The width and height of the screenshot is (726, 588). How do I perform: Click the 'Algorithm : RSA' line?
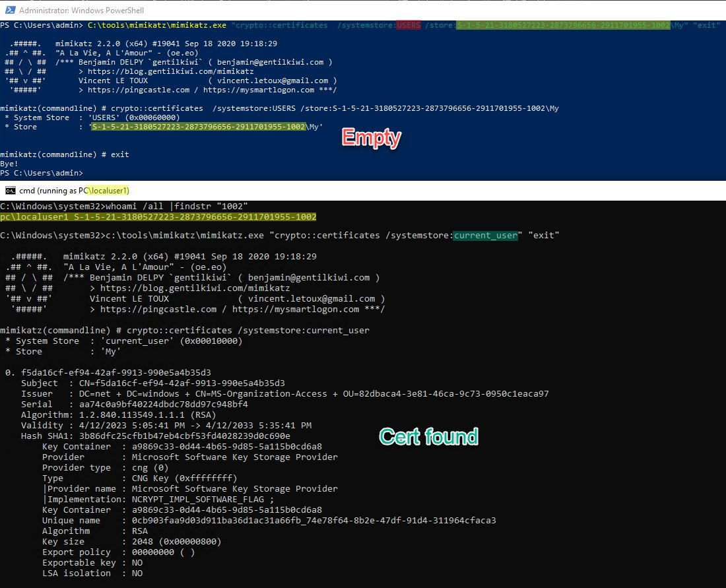(95, 531)
